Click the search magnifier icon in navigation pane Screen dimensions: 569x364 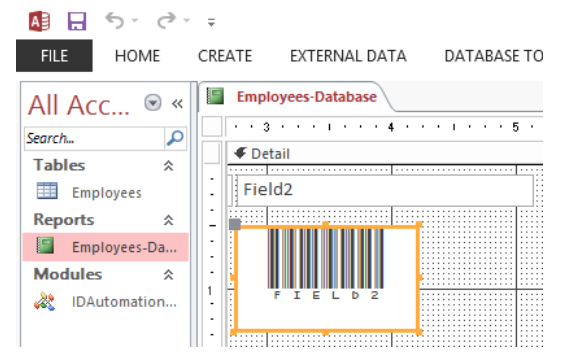coord(175,138)
